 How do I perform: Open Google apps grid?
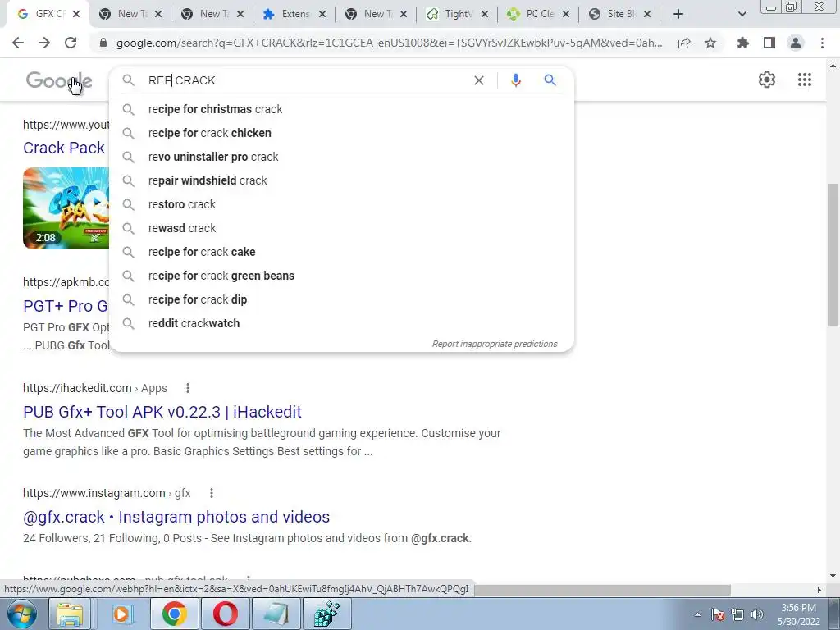pyautogui.click(x=805, y=80)
